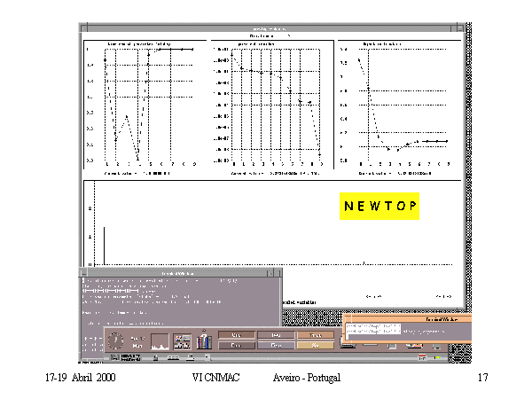This screenshot has width=532, height=399.
Task: Focus the small orange-bordered terminal window
Action: tap(408, 331)
